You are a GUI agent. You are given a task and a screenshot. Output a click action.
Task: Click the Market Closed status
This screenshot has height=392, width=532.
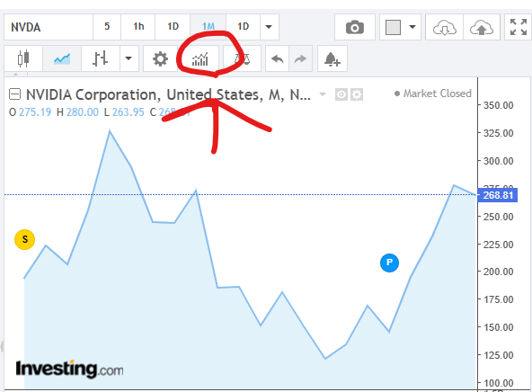click(433, 94)
